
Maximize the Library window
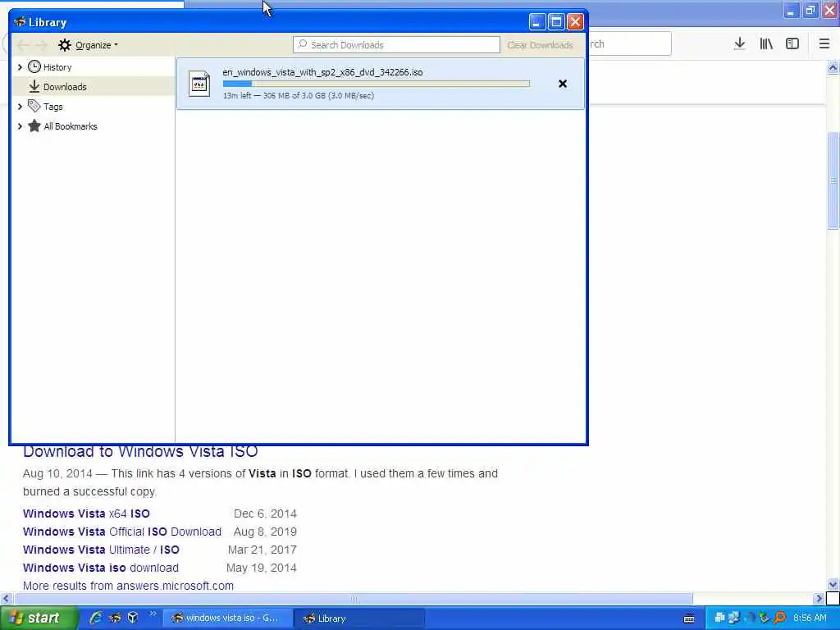(x=556, y=22)
